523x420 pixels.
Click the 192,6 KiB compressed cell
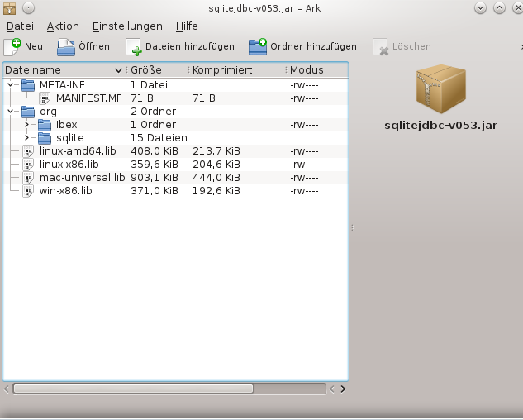point(216,191)
